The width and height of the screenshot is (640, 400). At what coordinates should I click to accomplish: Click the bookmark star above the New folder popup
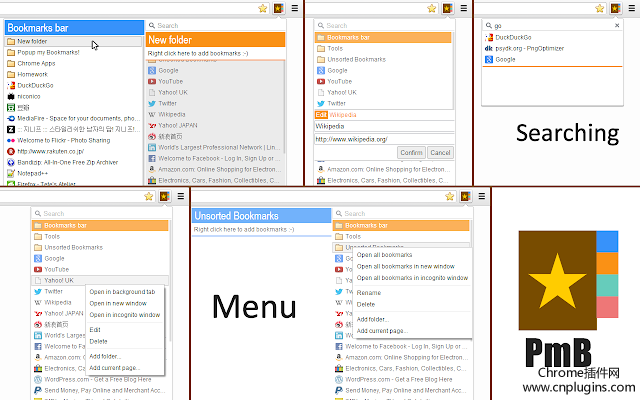coord(263,8)
